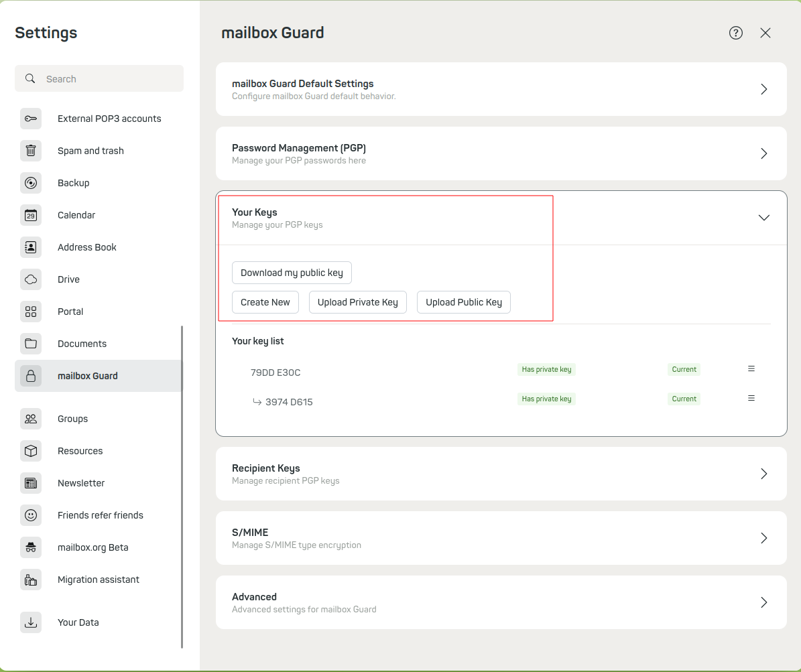This screenshot has height=672, width=801.
Task: Select the Drive cloud icon
Action: click(x=31, y=279)
